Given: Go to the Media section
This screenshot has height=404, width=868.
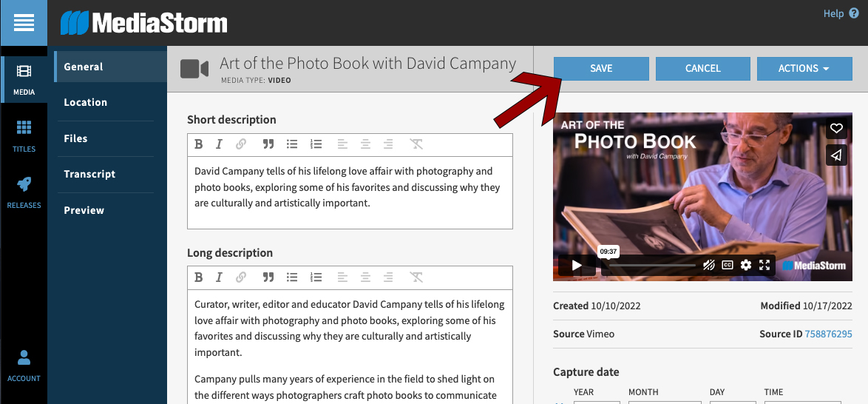Looking at the screenshot, I should coord(24,80).
